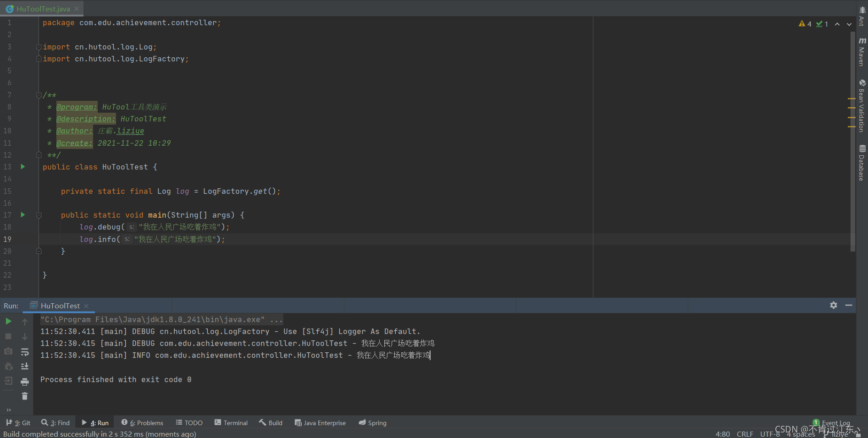The image size is (868, 438).
Task: Open the Problems tool window
Action: coord(142,423)
